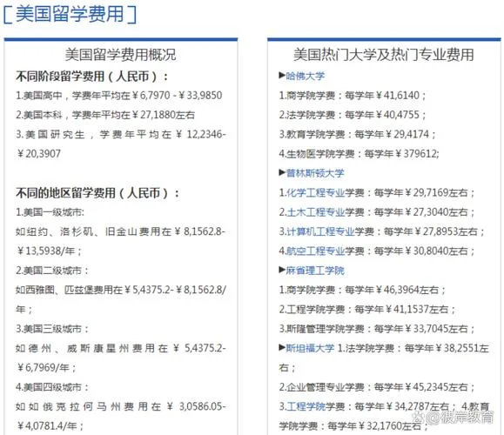Click the ¥6,7969/年 amount
Image resolution: width=504 pixels, height=435 pixels.
point(46,367)
